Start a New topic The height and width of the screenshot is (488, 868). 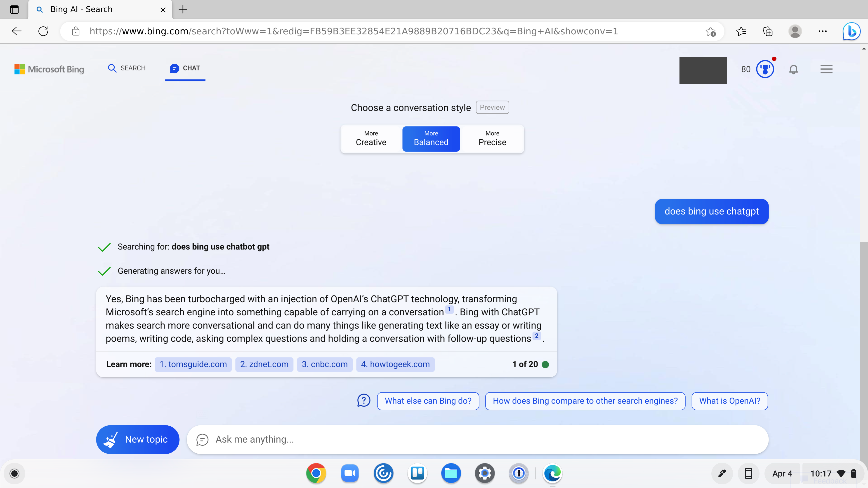coord(137,439)
